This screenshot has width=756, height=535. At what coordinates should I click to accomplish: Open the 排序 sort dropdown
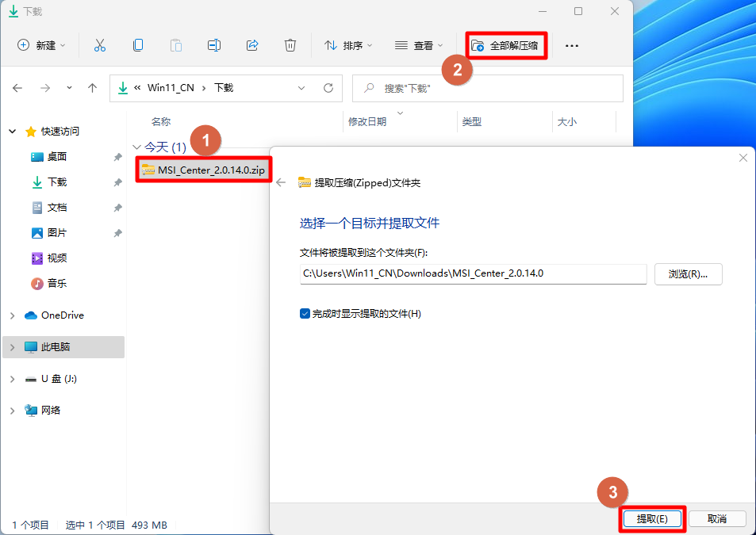click(x=348, y=45)
